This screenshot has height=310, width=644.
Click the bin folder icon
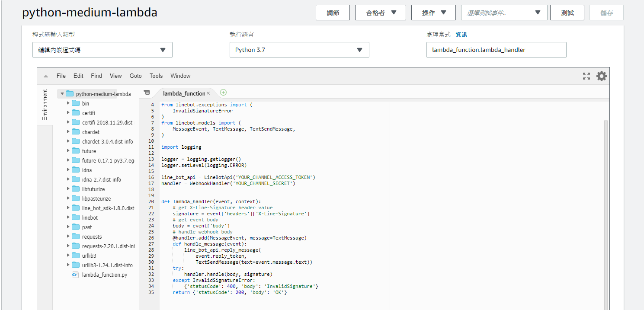76,103
